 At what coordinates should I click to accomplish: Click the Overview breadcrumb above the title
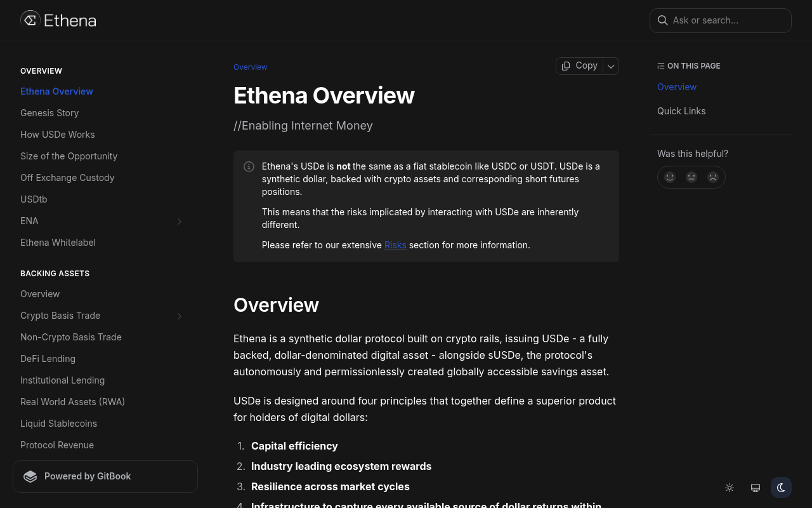(251, 67)
